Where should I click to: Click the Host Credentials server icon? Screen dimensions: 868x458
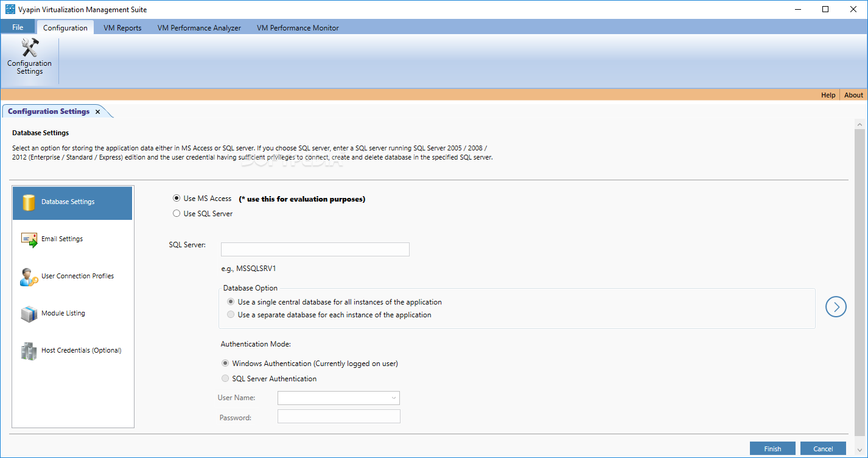tap(29, 351)
